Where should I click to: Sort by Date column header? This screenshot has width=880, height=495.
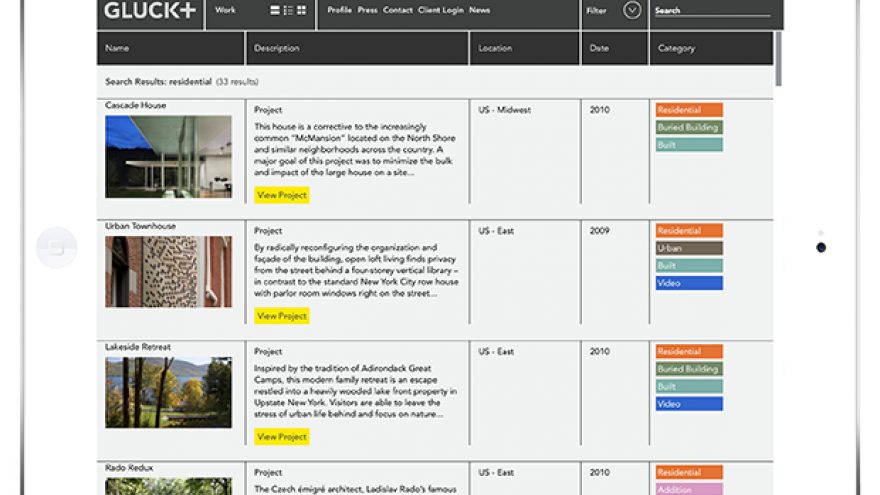pyautogui.click(x=615, y=48)
